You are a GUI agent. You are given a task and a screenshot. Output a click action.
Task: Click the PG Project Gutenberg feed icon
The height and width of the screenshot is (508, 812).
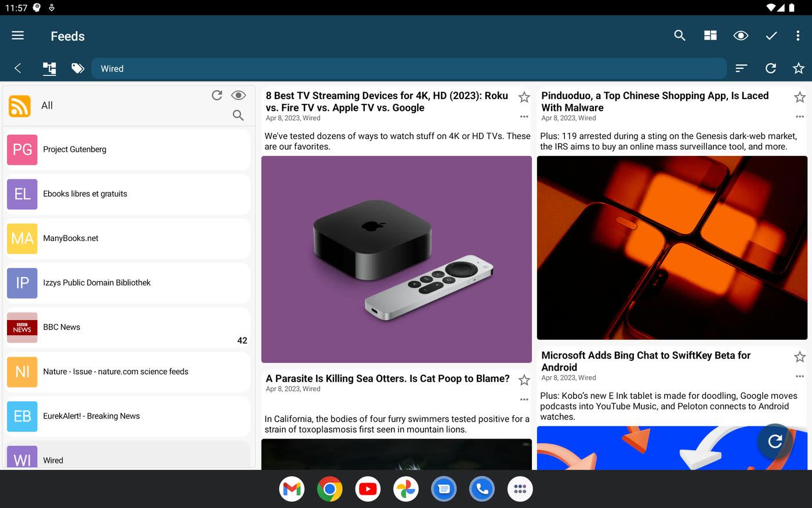[x=22, y=150]
